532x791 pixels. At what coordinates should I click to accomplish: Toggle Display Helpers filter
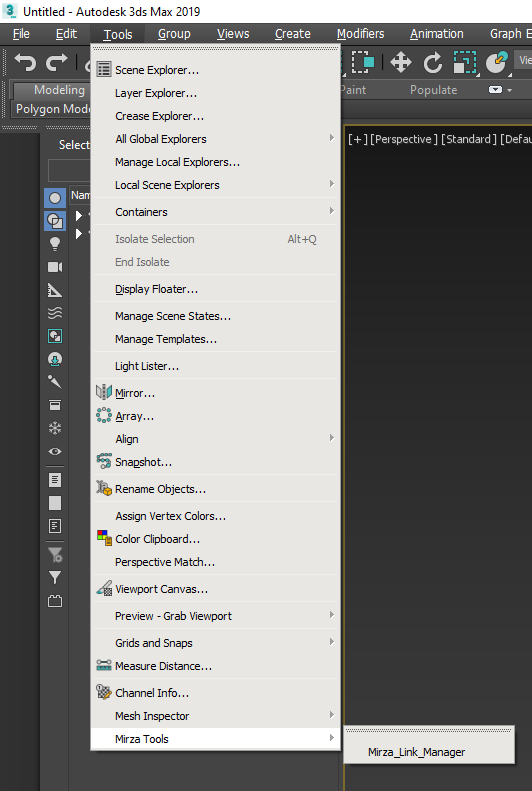[x=55, y=290]
